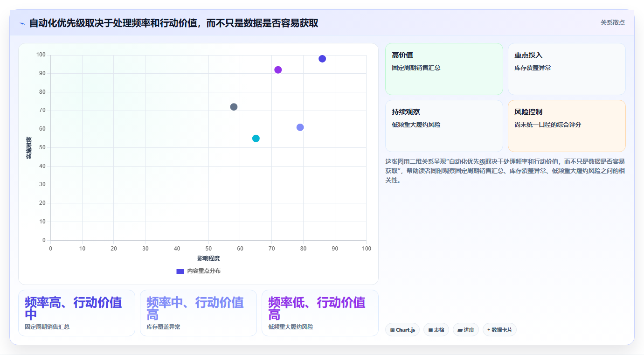Image resolution: width=644 pixels, height=355 pixels.
Task: Click the 内容重点分布 legend label
Action: (204, 271)
